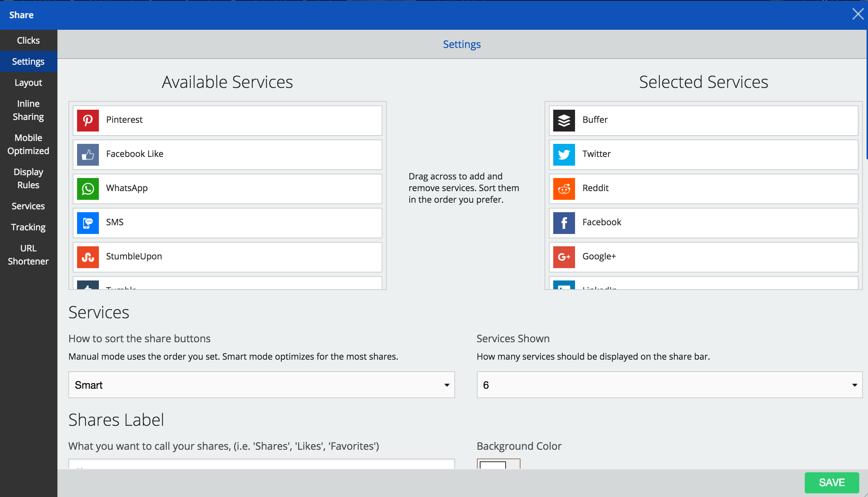Viewport: 868px width, 497px height.
Task: Click the Pinterest icon in Available Services
Action: pos(88,120)
